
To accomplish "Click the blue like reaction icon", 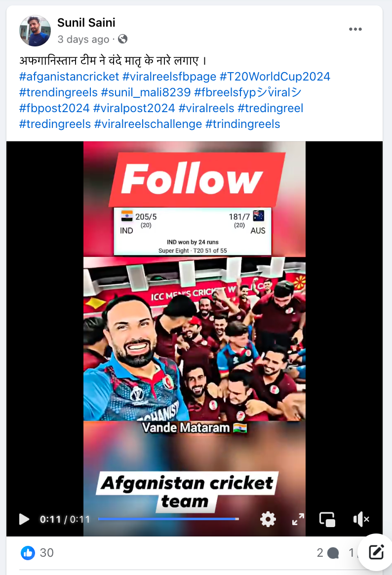I will point(28,553).
